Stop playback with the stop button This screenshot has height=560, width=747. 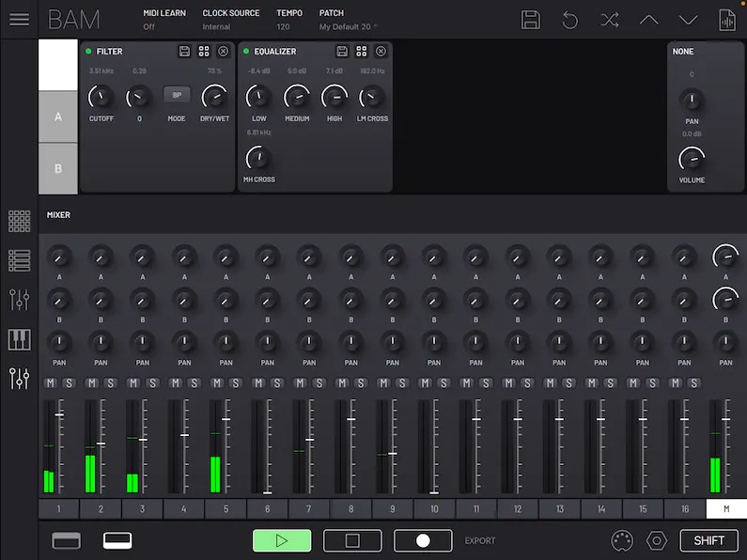coord(352,540)
